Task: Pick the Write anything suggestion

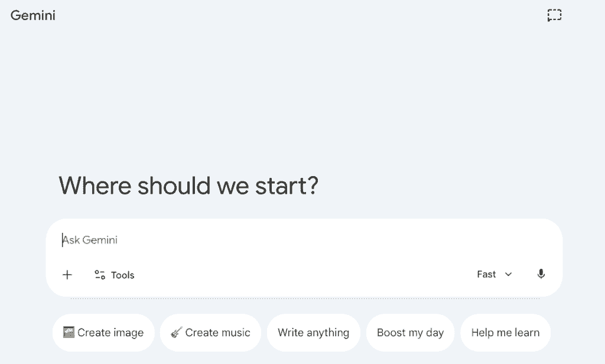Action: coord(313,333)
